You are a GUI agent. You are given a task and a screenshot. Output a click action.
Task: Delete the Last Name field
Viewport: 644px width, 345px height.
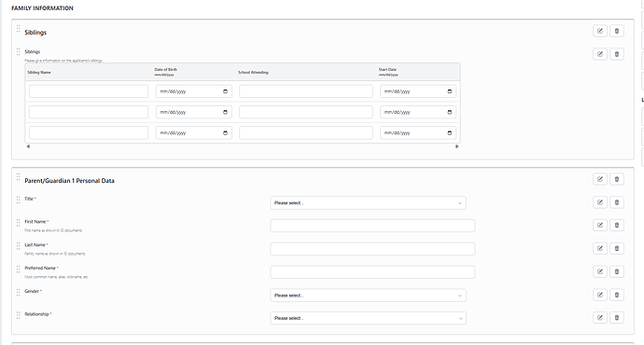[617, 248]
